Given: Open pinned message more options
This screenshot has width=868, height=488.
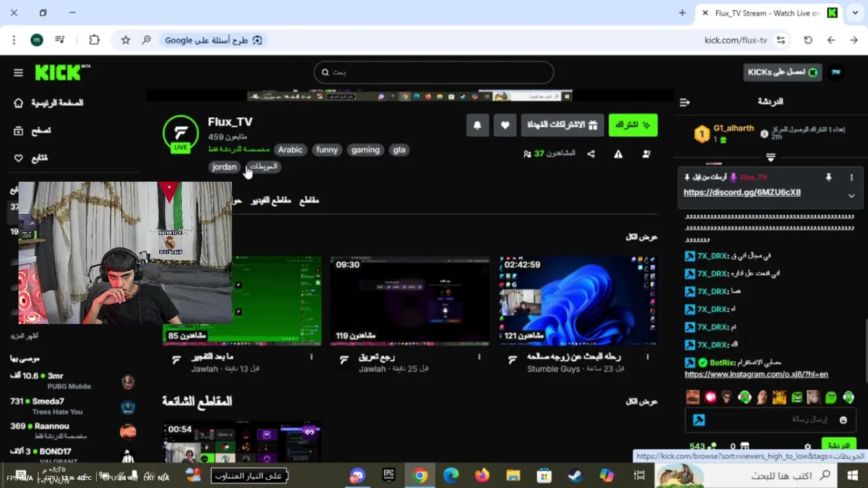Looking at the screenshot, I should (852, 178).
